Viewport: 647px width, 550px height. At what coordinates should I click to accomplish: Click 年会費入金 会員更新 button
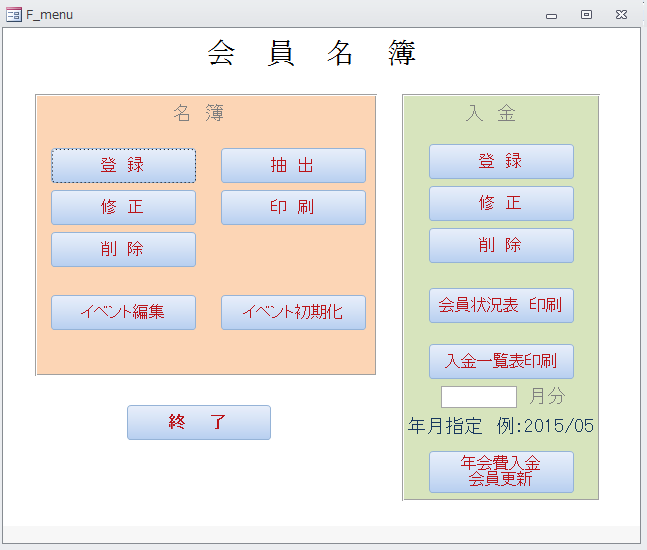coord(501,471)
